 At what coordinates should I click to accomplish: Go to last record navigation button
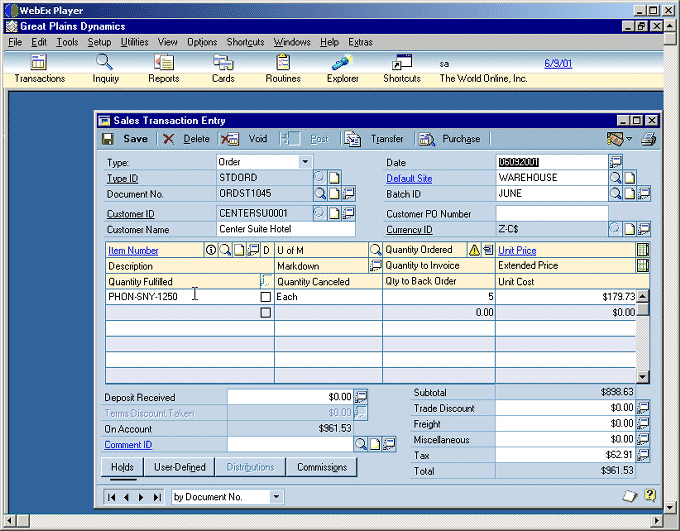click(157, 497)
